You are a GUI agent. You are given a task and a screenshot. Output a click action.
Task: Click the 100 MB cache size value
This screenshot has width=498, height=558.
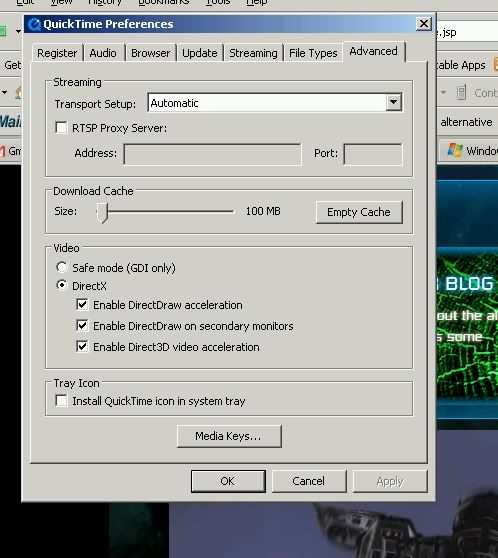(x=263, y=211)
